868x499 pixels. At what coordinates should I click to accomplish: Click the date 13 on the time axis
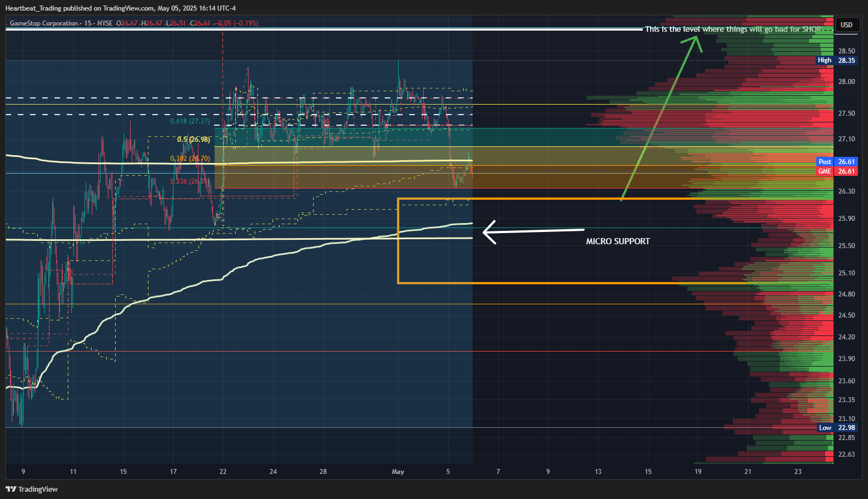point(598,472)
